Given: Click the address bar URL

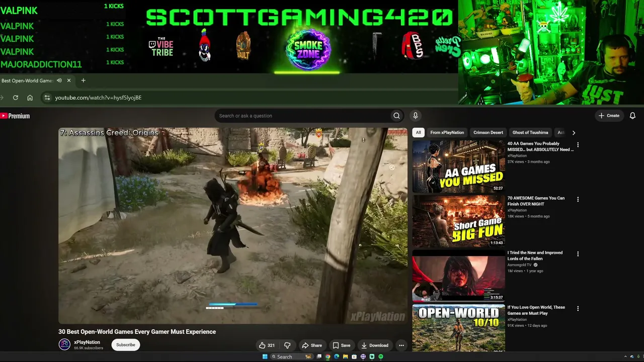Looking at the screenshot, I should pos(99,98).
